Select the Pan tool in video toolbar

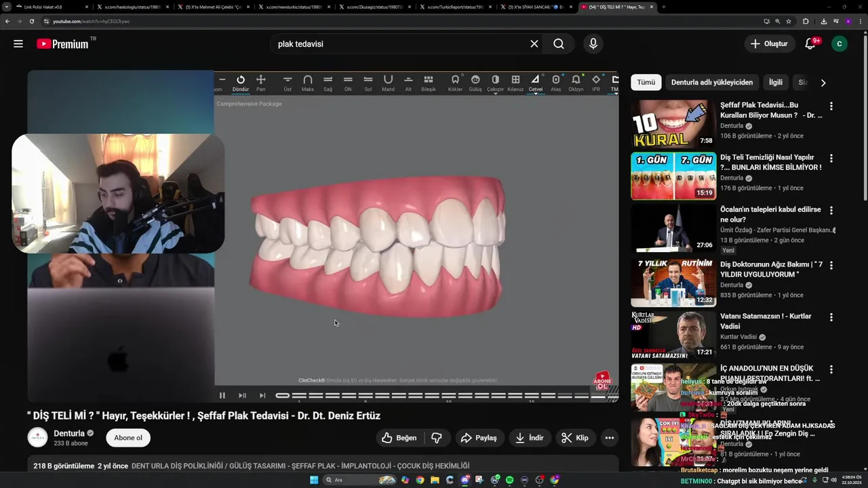[261, 83]
